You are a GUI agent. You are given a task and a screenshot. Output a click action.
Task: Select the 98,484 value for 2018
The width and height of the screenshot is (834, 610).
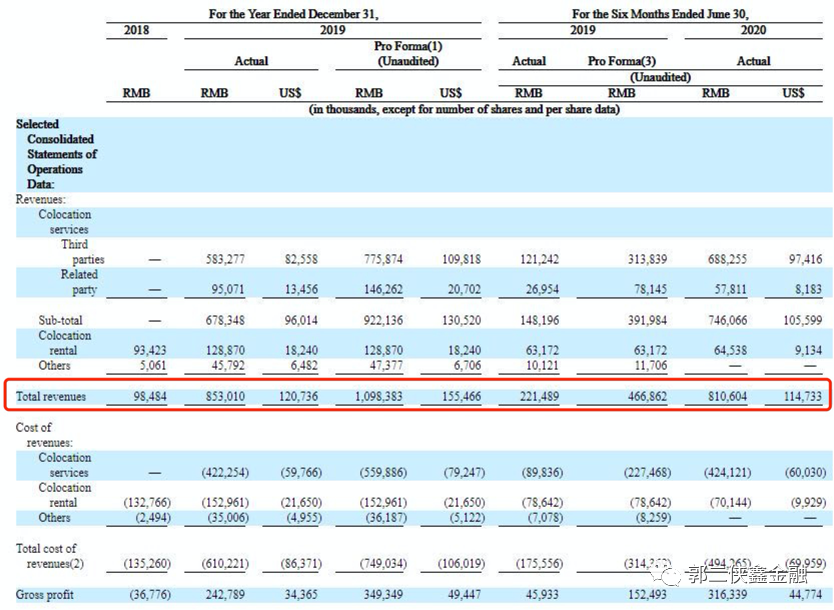pyautogui.click(x=146, y=397)
